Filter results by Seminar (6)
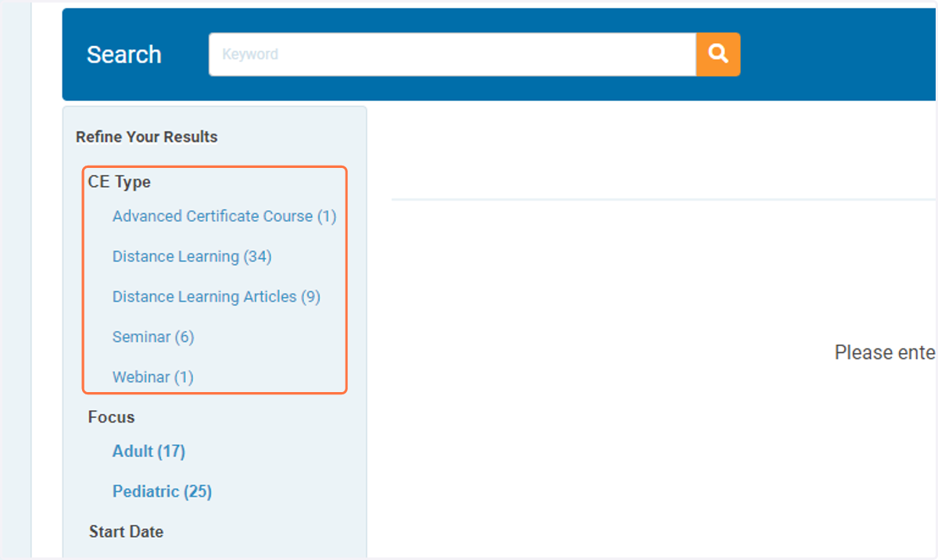 [153, 337]
